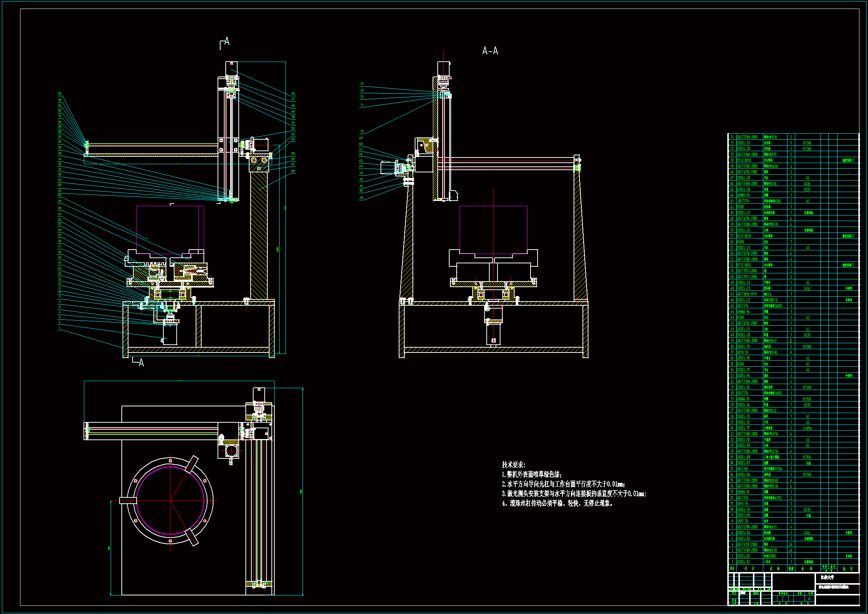Click the 技术要求 heading text
The image size is (868, 614).
[x=513, y=465]
